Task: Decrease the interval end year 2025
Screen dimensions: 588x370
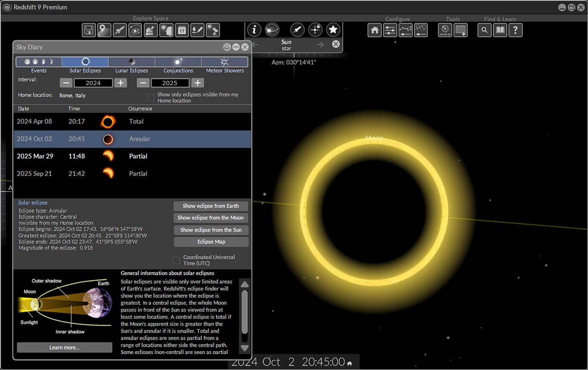Action: 143,83
